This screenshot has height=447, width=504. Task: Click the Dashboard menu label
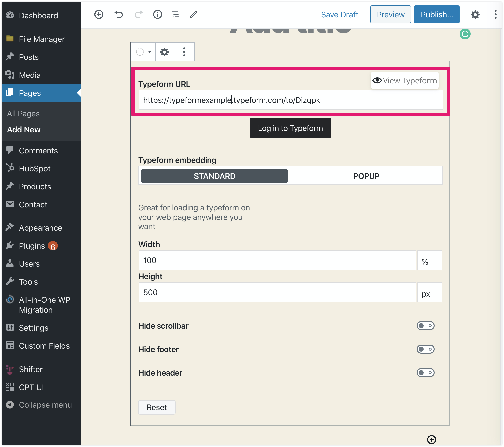(38, 16)
